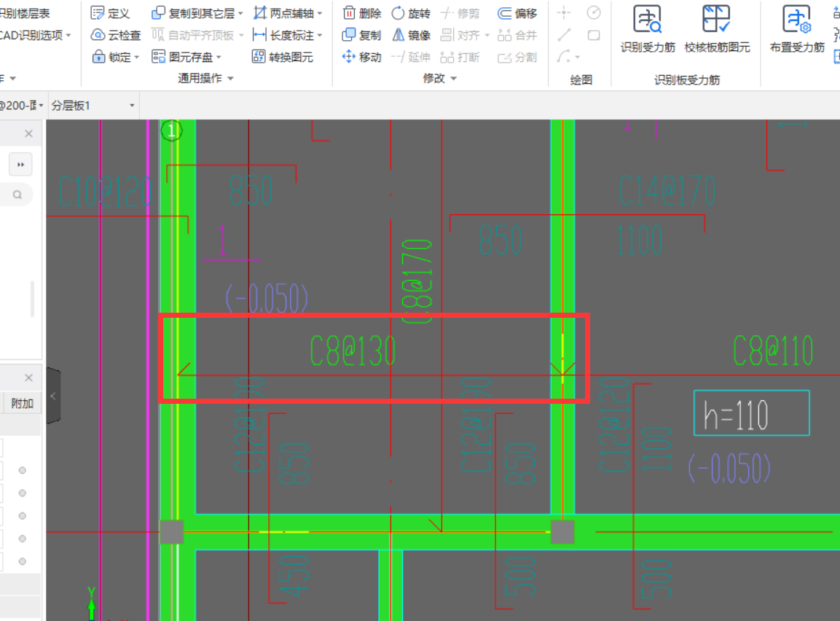The width and height of the screenshot is (840, 621).
Task: Click the double-arrow expand button
Action: click(x=21, y=165)
